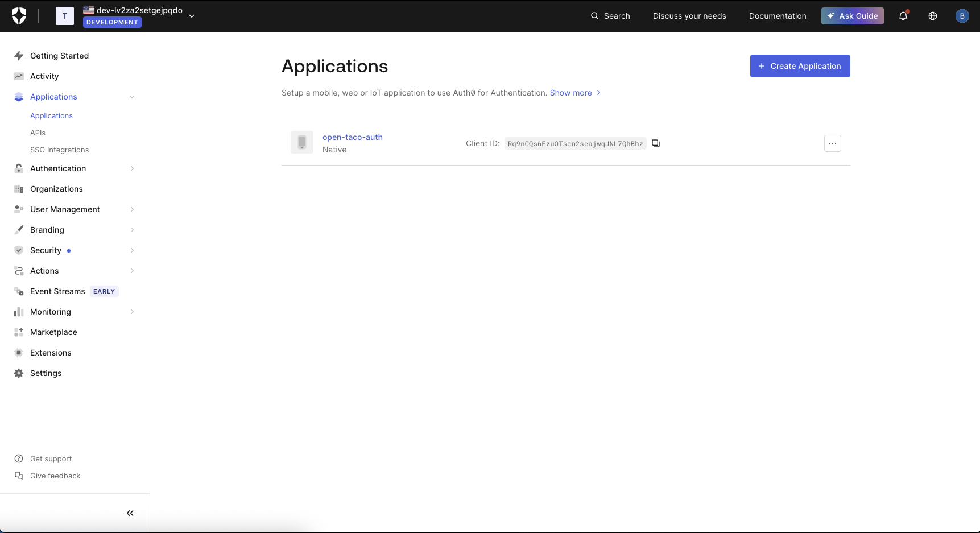Open the Documentation menu item
This screenshot has height=533, width=980.
pos(778,16)
